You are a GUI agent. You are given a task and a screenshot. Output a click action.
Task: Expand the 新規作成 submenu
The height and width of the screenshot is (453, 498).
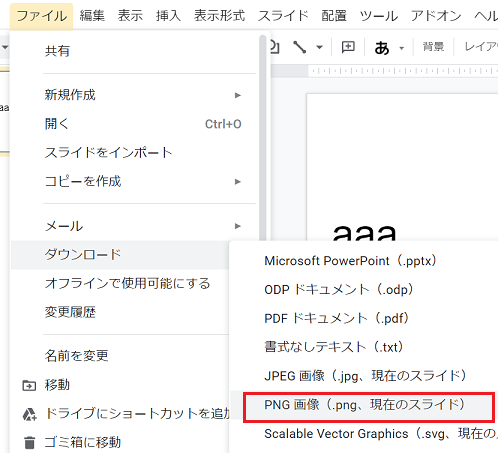[135, 95]
